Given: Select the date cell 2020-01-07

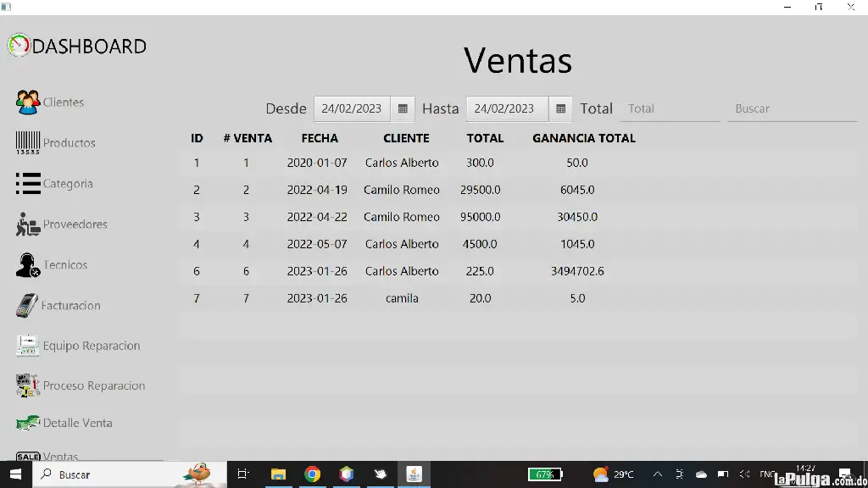Looking at the screenshot, I should point(317,163).
